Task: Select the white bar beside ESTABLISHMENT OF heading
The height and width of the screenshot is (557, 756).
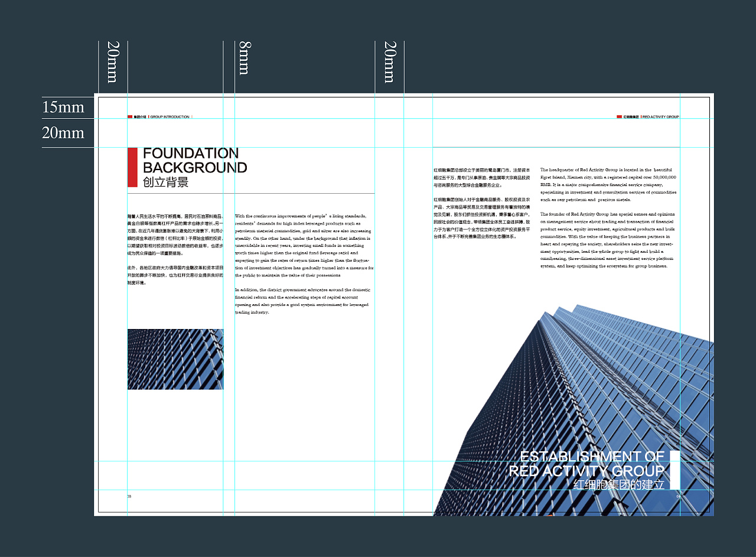Action: [674, 470]
